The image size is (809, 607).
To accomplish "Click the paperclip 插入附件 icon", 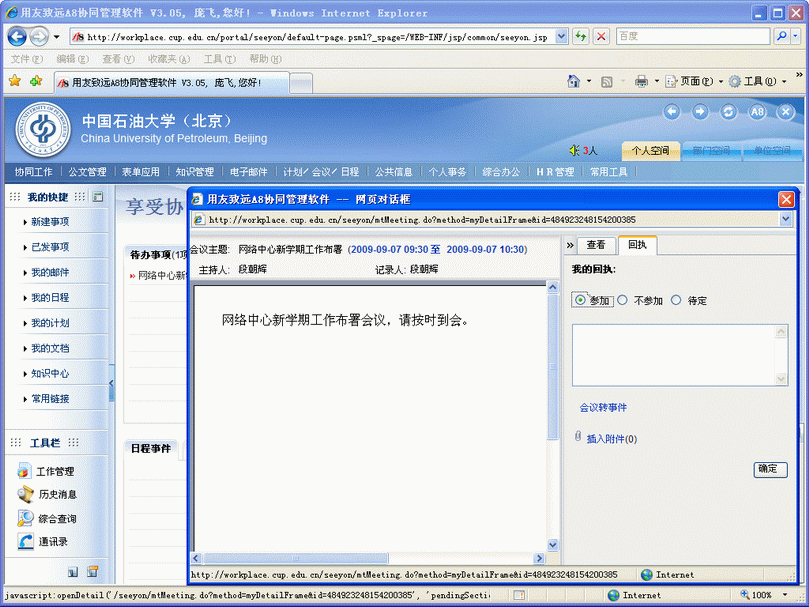I will point(578,438).
